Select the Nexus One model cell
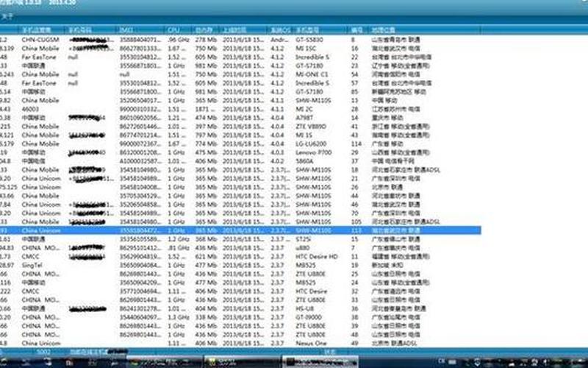This screenshot has width=588, height=368. click(x=311, y=343)
